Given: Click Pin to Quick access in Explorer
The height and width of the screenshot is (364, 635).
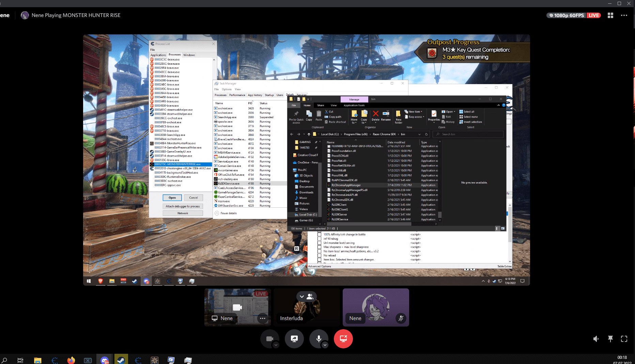Looking at the screenshot, I should click(296, 116).
